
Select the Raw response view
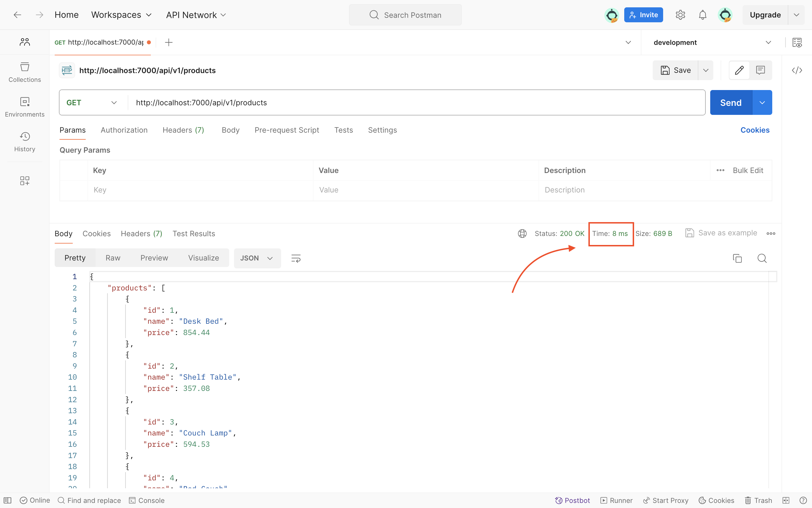click(113, 258)
